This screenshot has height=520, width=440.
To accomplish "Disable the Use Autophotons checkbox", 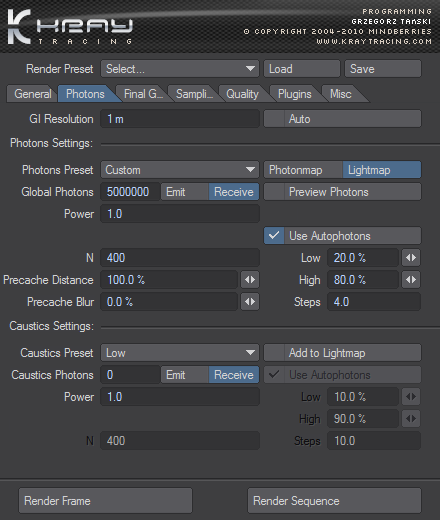I will [x=274, y=236].
